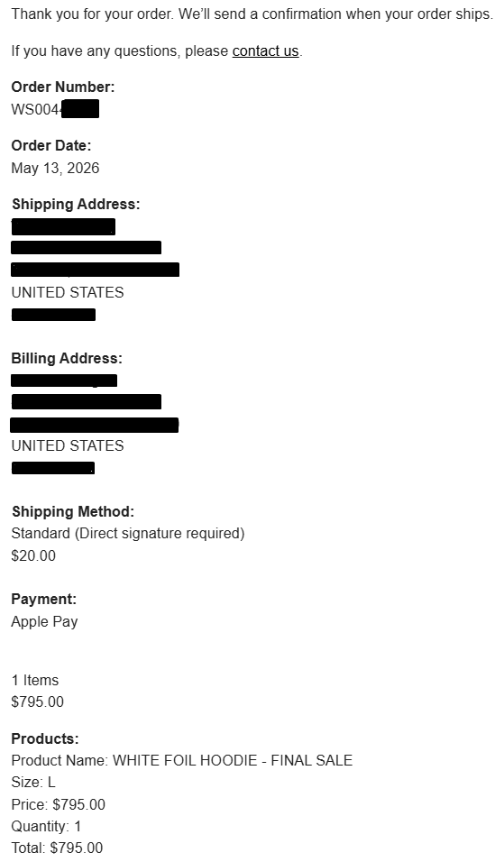Click UNITED STATES under Billing Address
The width and height of the screenshot is (504, 862).
[x=68, y=445]
